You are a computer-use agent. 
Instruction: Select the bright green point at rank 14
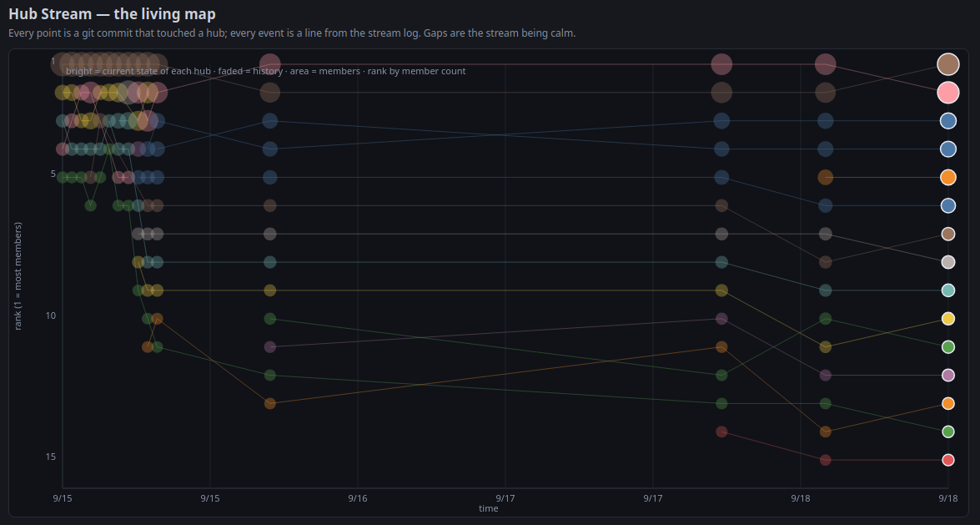click(948, 432)
